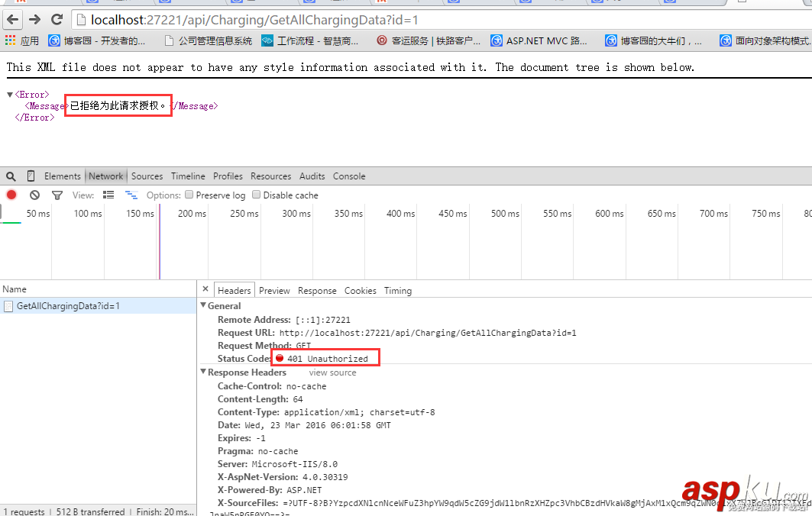Open the Preview tab of the request
This screenshot has height=516, width=812.
(273, 290)
